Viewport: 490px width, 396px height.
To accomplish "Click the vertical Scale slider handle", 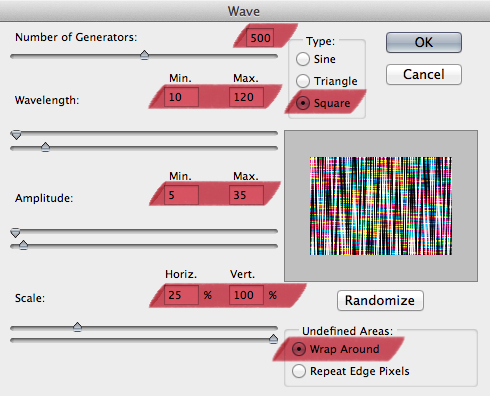I will (273, 339).
